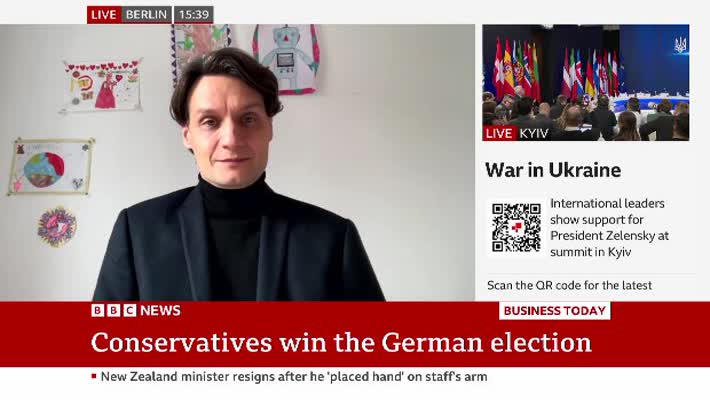Click the LIVE badge on Kyiv feed
710x400 pixels.
(x=499, y=133)
